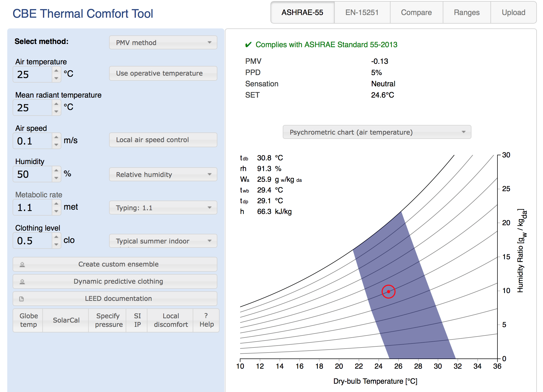543x392 pixels.
Task: Decrease humidity using down stepper arrow
Action: (56, 178)
